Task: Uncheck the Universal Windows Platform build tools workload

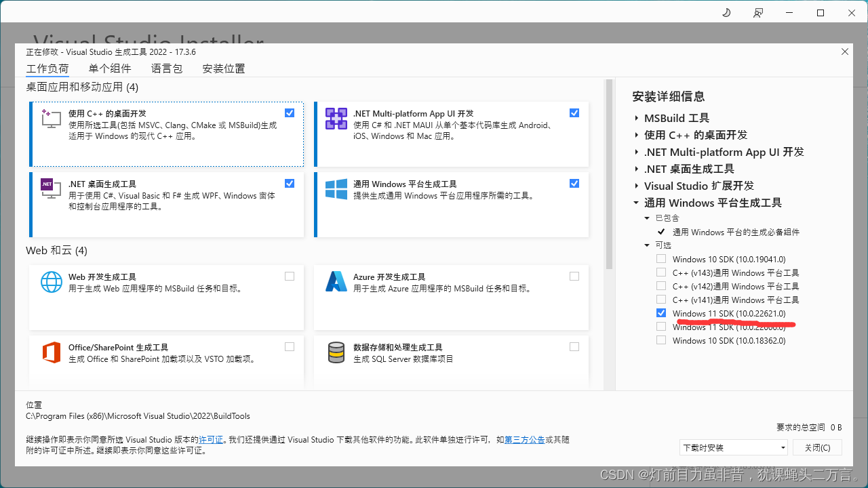Action: [574, 184]
